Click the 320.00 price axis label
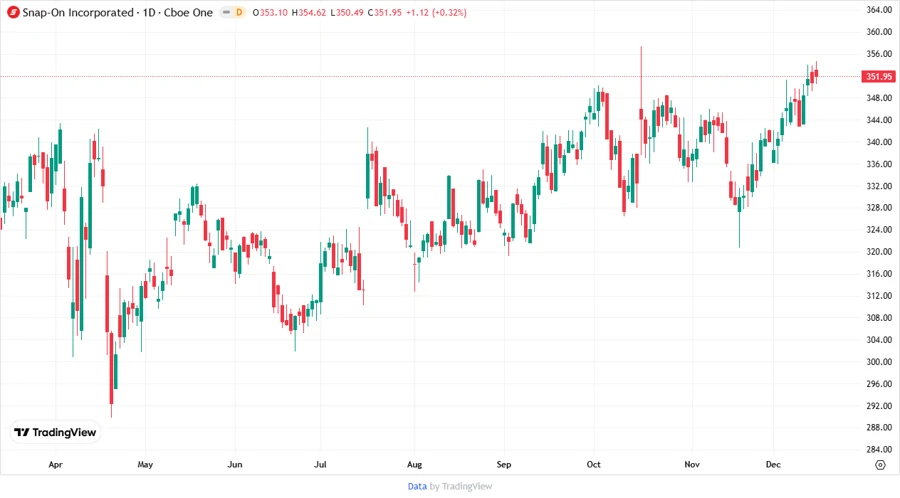900x498 pixels. point(879,252)
